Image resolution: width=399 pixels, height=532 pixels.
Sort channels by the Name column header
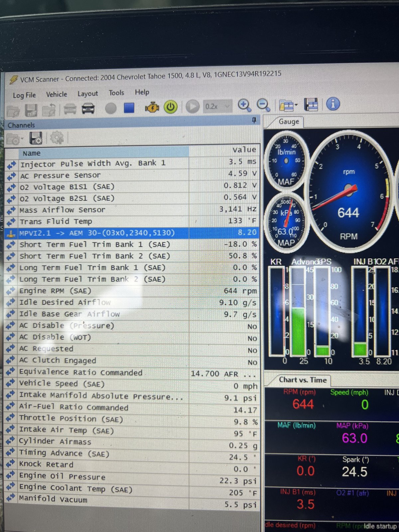click(104, 153)
